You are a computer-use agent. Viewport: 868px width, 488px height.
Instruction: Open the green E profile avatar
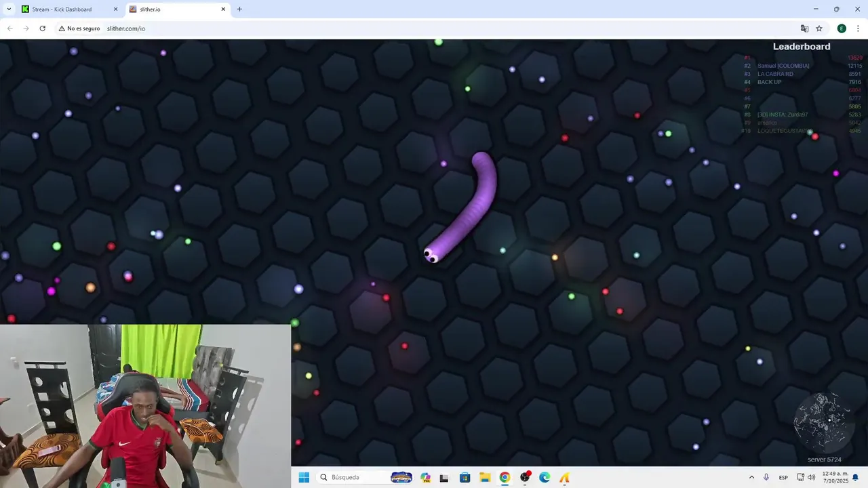(x=842, y=28)
